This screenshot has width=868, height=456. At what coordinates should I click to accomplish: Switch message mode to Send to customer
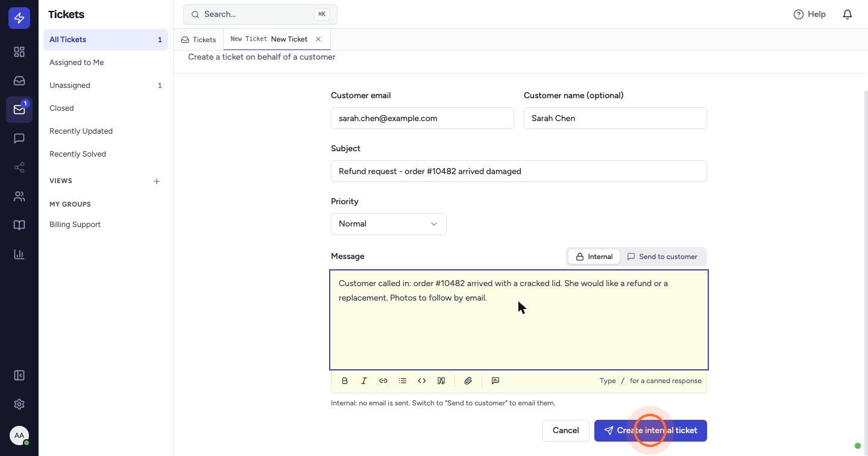click(662, 257)
